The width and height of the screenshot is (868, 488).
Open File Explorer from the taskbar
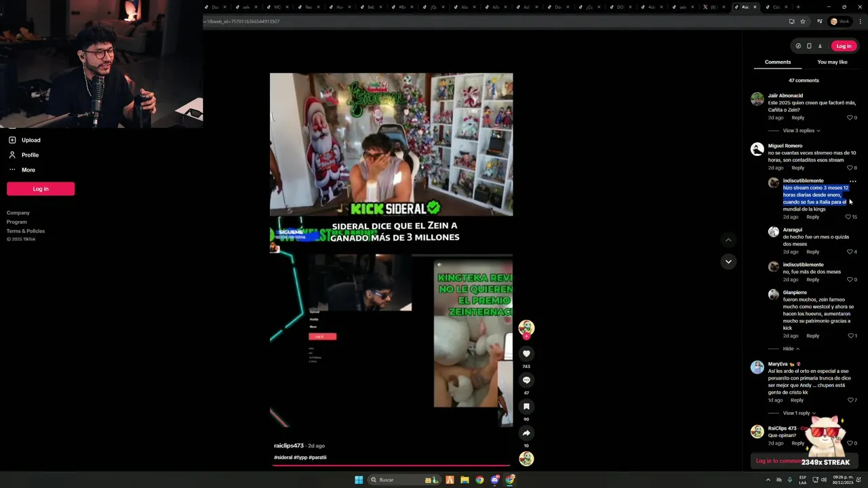465,480
